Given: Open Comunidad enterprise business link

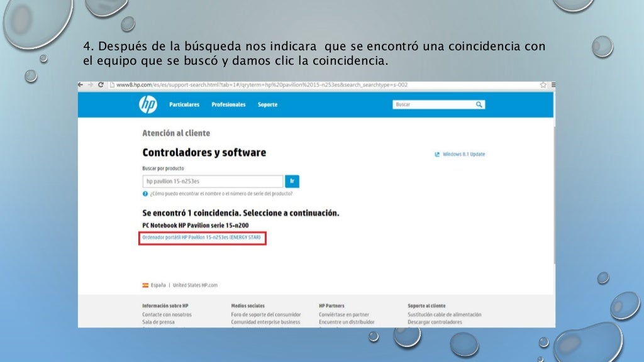Looking at the screenshot, I should [265, 322].
